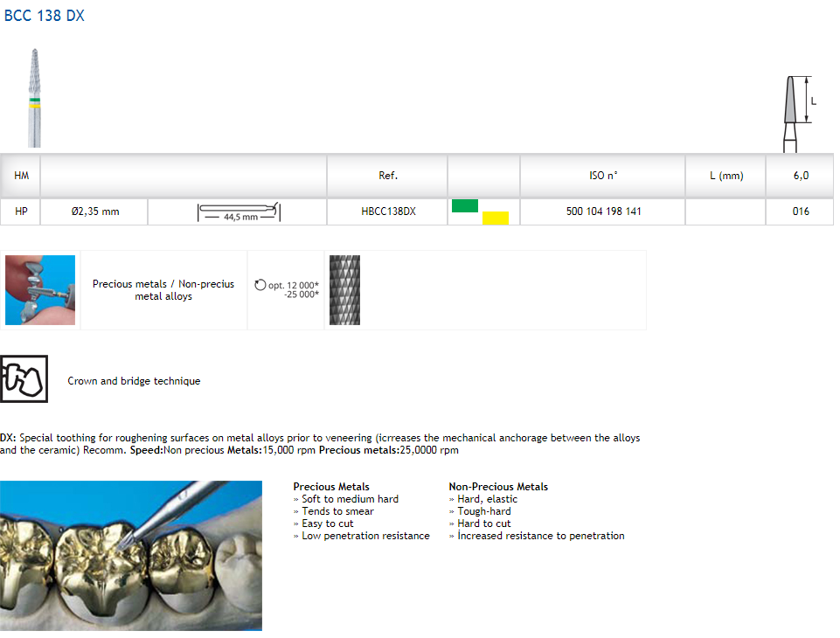This screenshot has height=638, width=840.
Task: Click the Precious Metals heading
Action: tap(331, 487)
